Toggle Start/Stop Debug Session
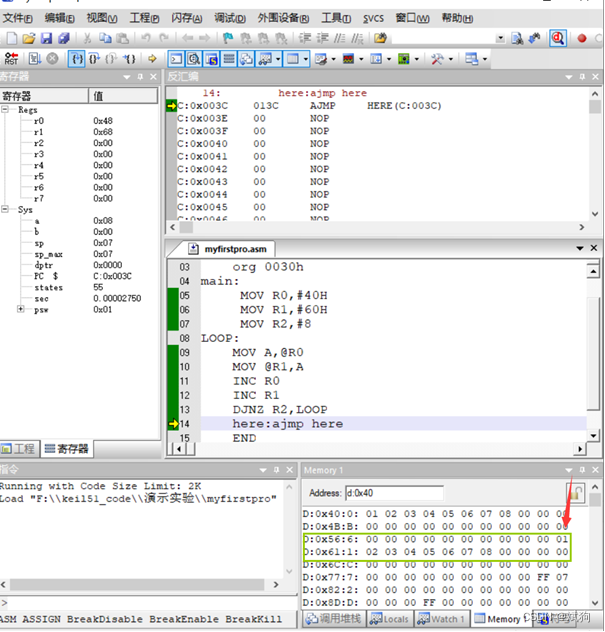605x632 pixels. (x=558, y=38)
